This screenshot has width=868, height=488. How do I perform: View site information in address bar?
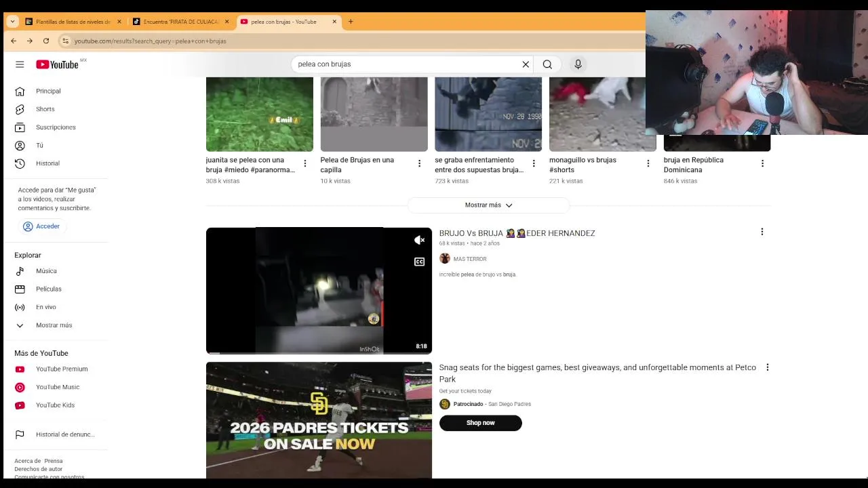65,41
